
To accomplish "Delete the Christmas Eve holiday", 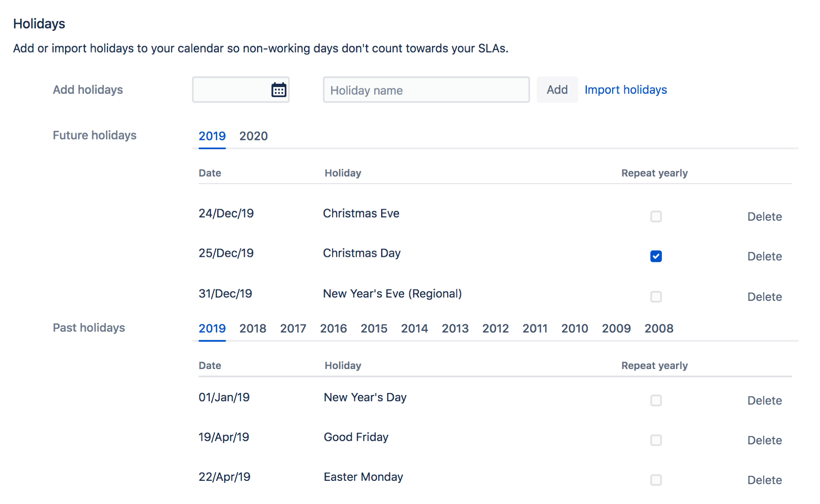I will (x=764, y=217).
